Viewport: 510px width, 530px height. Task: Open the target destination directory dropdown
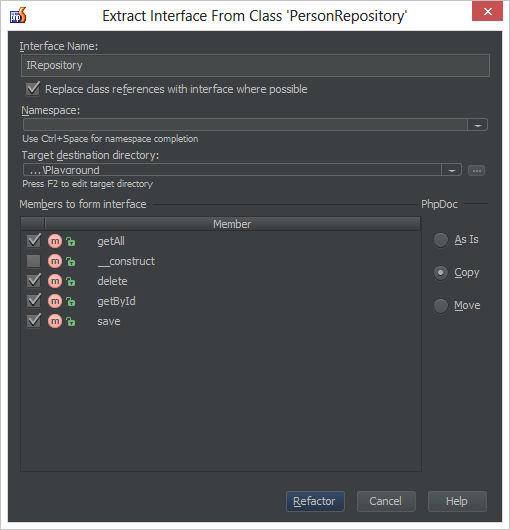pos(452,170)
